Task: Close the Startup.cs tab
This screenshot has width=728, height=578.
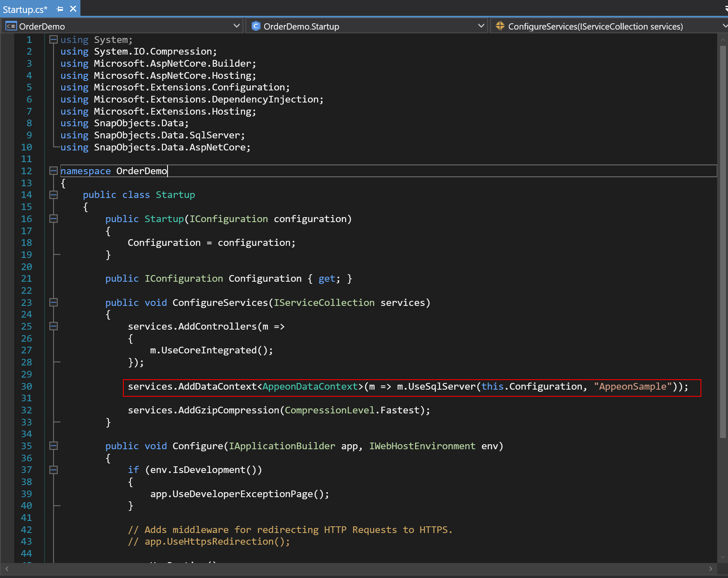Action: (x=73, y=9)
